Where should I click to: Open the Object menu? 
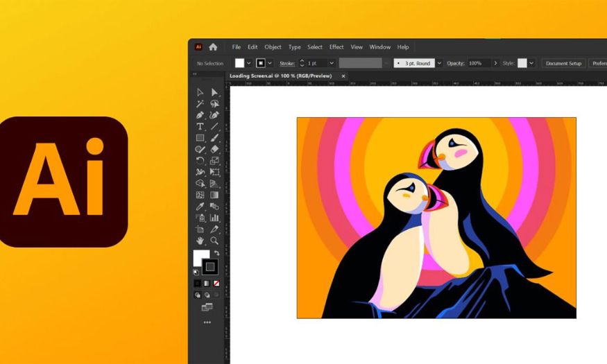point(273,47)
